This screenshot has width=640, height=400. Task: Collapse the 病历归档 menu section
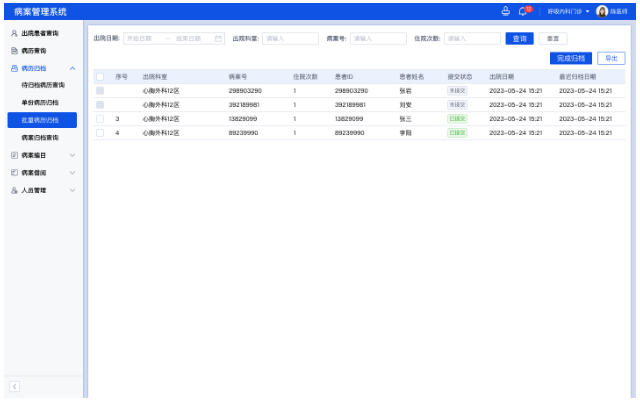pos(72,68)
